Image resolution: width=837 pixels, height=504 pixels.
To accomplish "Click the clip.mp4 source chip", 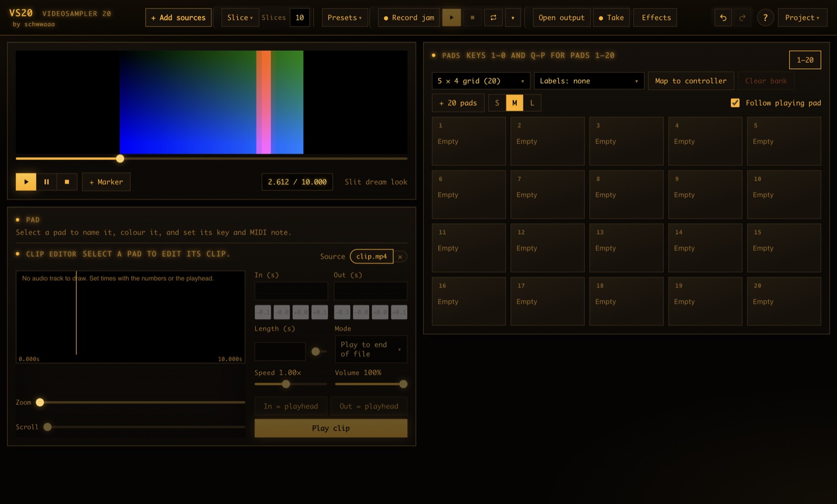I will pyautogui.click(x=371, y=257).
